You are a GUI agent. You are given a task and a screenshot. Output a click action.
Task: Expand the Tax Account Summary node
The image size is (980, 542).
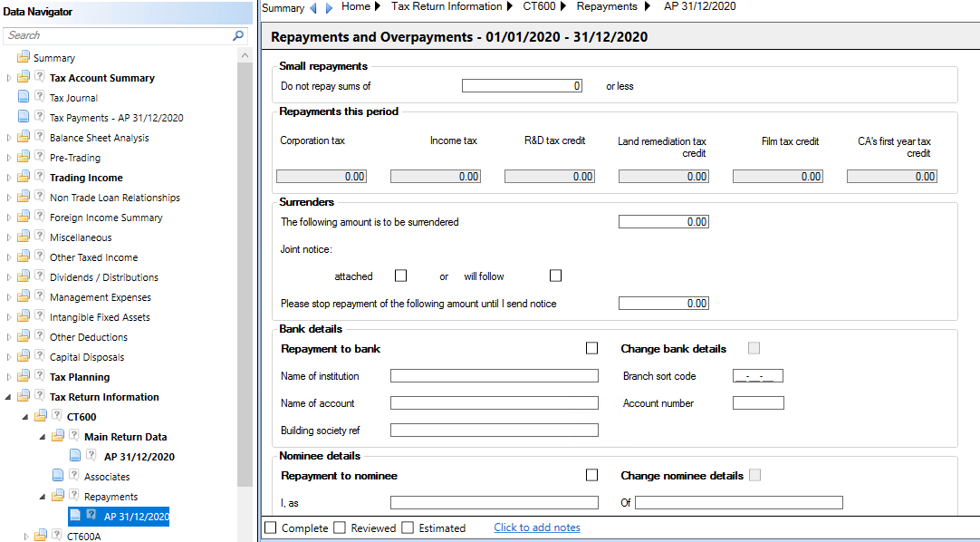pyautogui.click(x=8, y=78)
